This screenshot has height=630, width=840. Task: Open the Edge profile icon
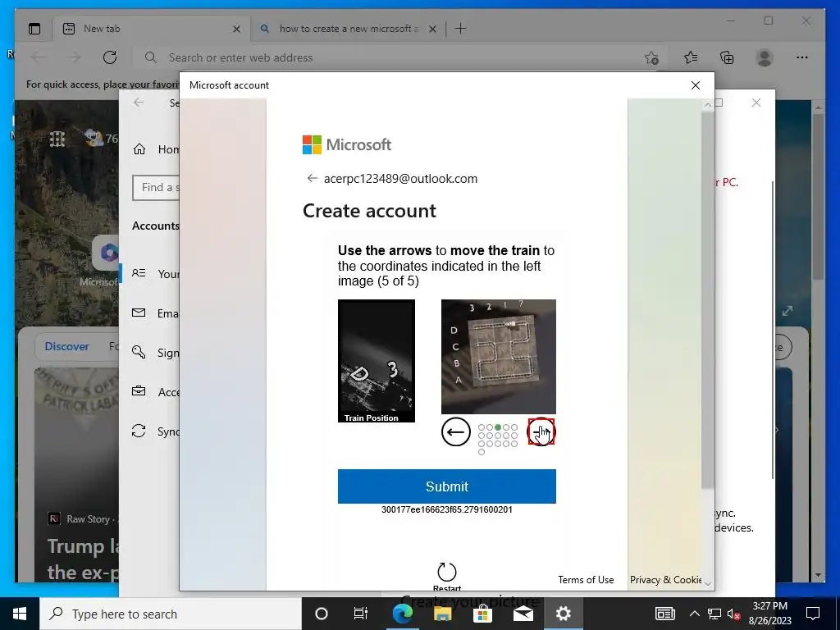tap(765, 57)
